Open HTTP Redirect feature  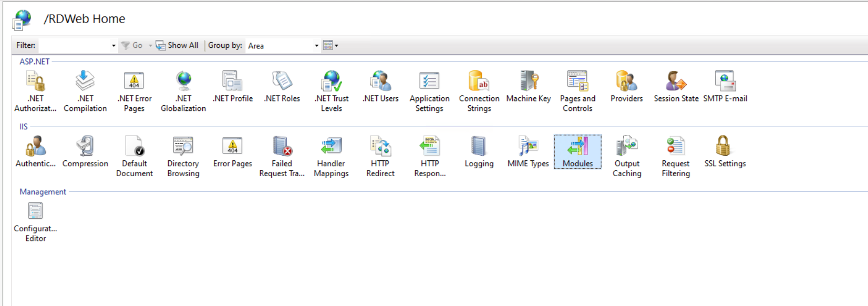click(380, 157)
